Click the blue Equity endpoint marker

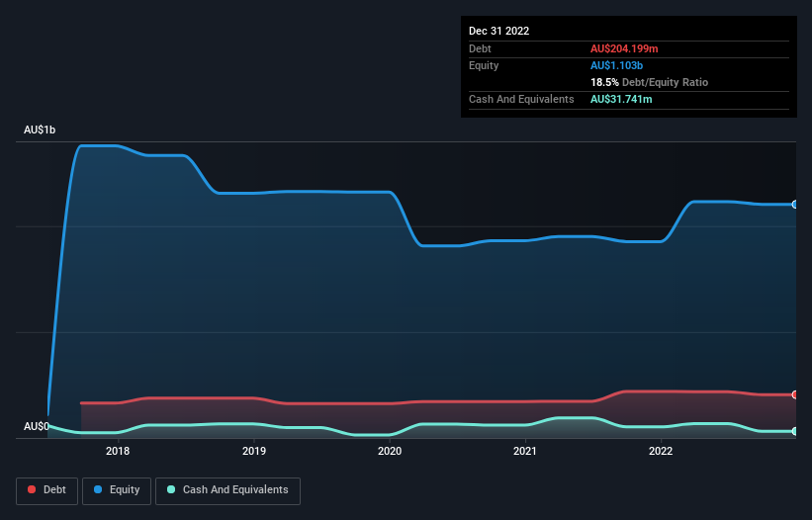tap(795, 205)
